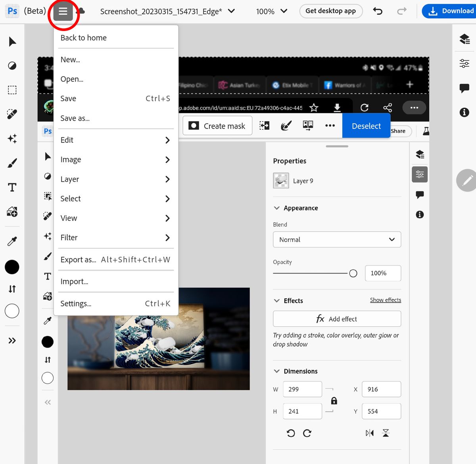
Task: Expand the Edit submenu
Action: click(x=116, y=140)
